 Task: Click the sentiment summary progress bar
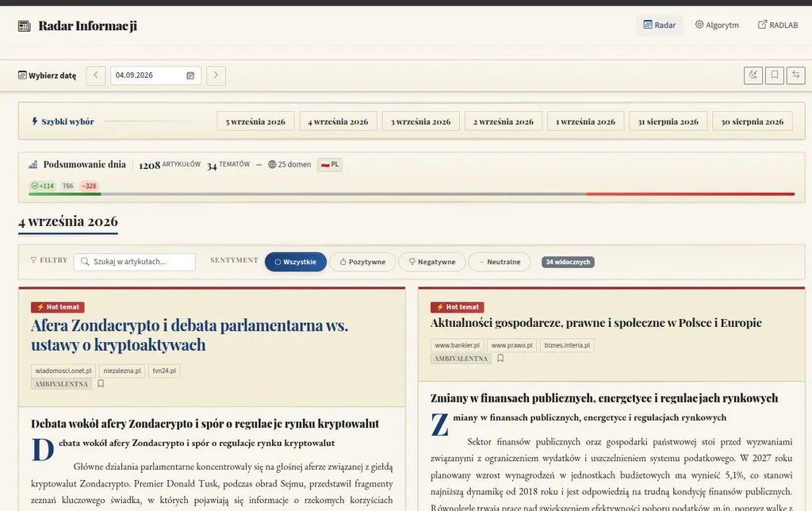coord(412,194)
